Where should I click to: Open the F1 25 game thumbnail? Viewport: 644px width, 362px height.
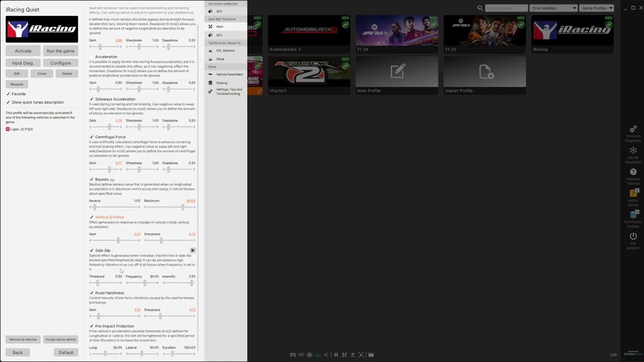pos(485,31)
